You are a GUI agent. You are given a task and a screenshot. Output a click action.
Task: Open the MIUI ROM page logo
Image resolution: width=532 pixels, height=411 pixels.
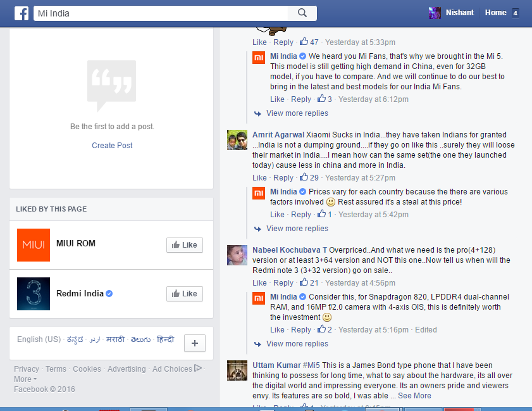click(x=33, y=245)
